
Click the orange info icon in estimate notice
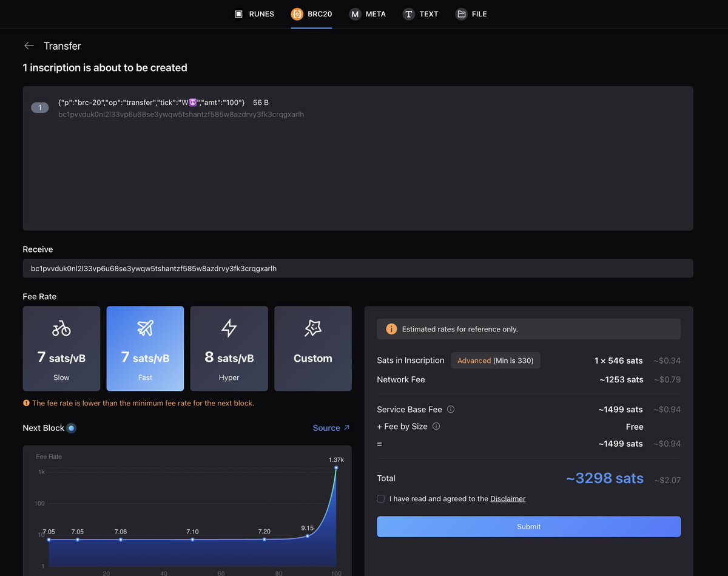tap(391, 329)
